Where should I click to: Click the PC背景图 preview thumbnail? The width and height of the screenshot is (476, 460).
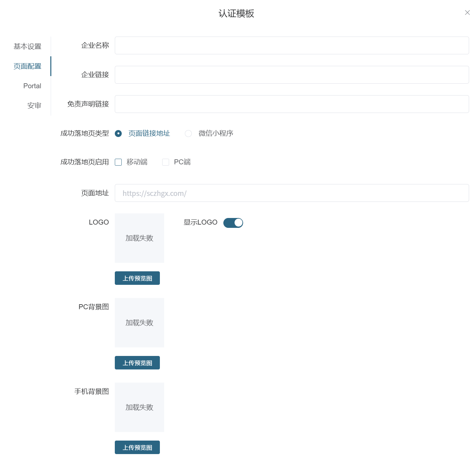139,323
